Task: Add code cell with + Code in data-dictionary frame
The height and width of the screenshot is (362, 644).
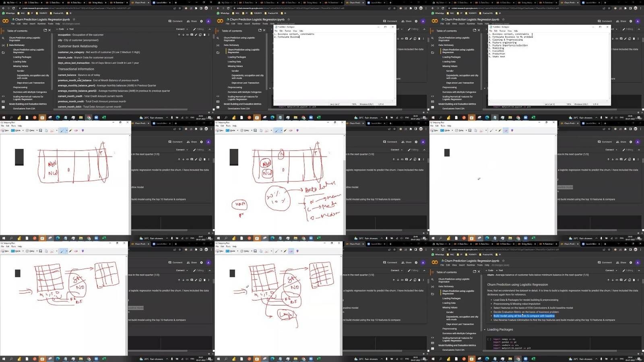Action: click(x=60, y=29)
